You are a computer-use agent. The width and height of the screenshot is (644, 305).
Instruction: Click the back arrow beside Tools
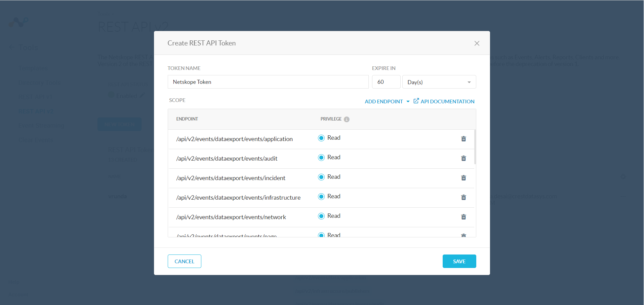[12, 47]
